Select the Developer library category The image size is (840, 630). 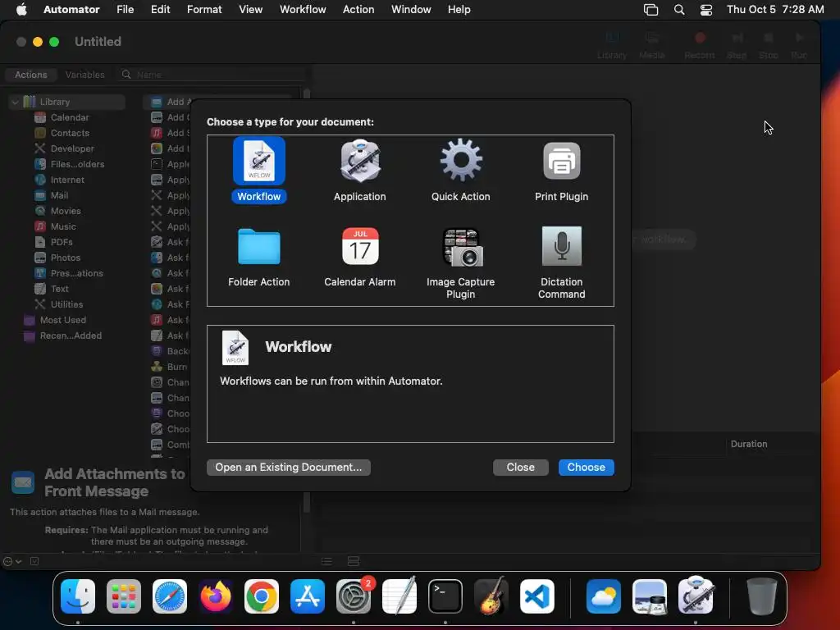click(72, 148)
